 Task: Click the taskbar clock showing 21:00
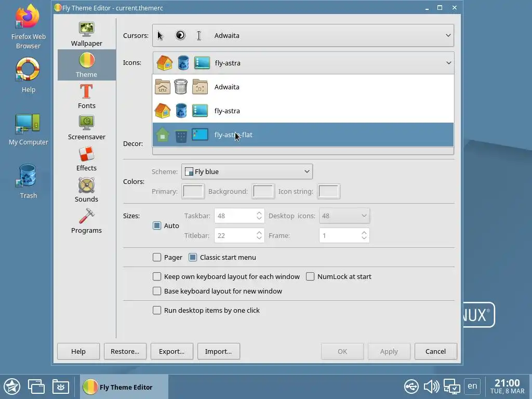[507, 387]
